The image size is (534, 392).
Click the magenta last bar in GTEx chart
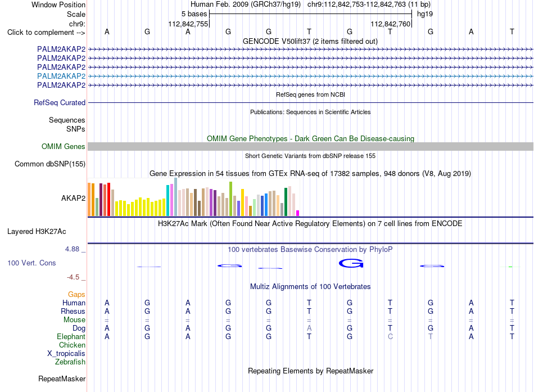[x=298, y=213]
